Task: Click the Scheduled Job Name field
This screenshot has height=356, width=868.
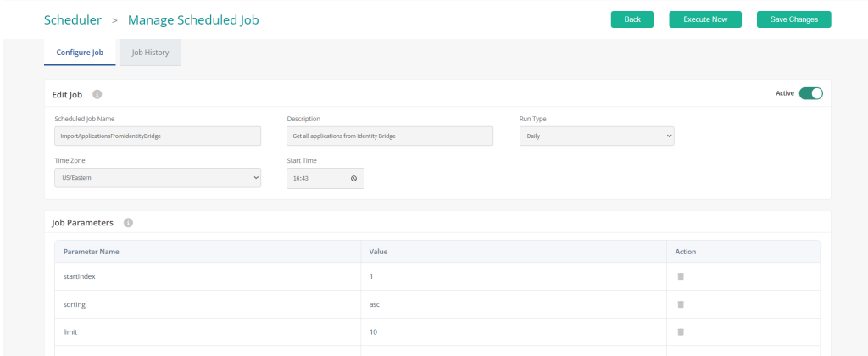Action: [158, 136]
